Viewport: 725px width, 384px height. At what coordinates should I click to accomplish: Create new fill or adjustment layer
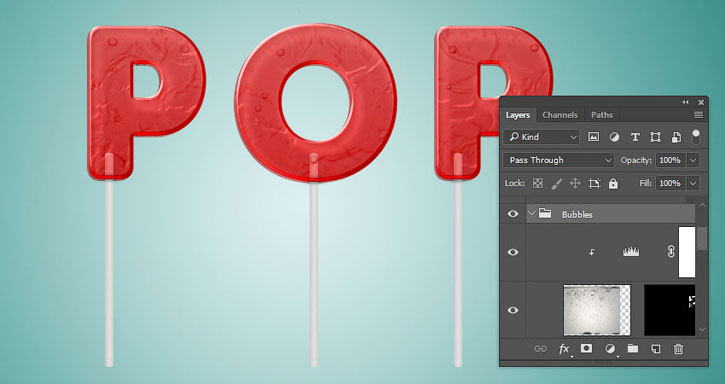610,349
